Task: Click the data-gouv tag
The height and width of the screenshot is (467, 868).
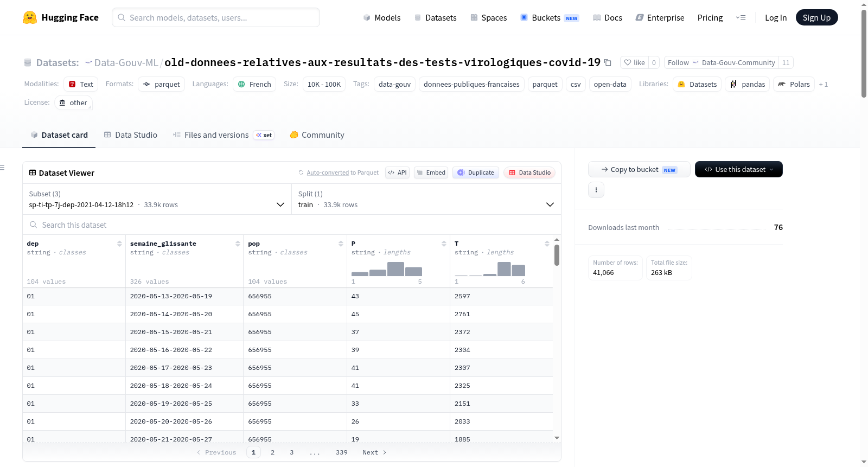Action: click(x=394, y=84)
